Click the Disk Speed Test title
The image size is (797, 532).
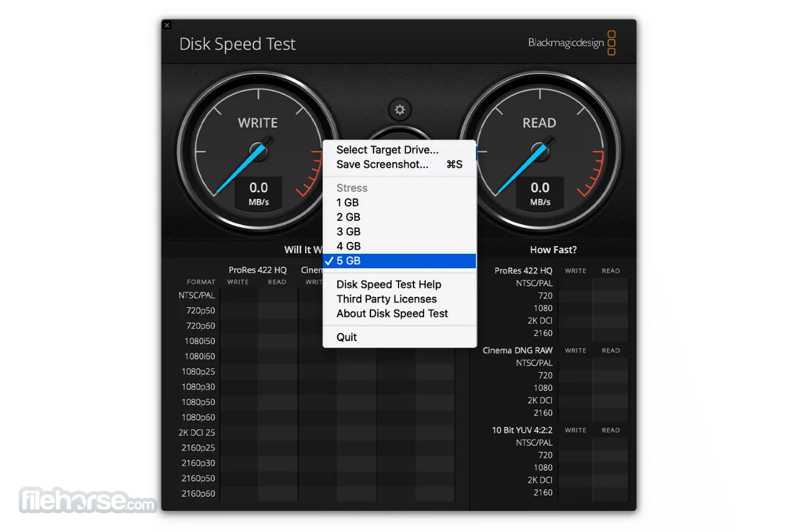[x=238, y=44]
